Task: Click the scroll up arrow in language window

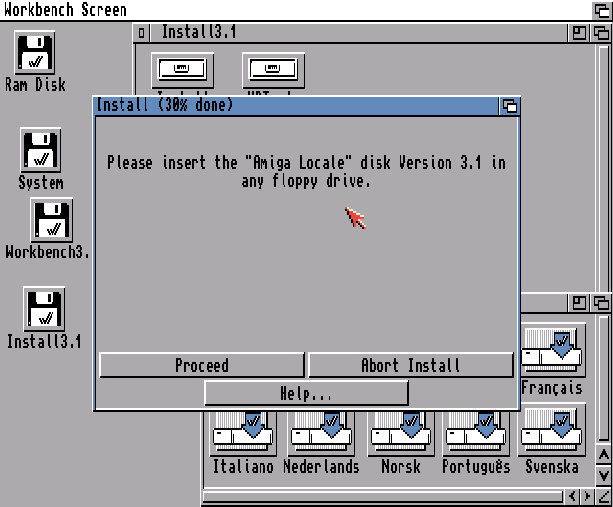Action: tap(603, 455)
